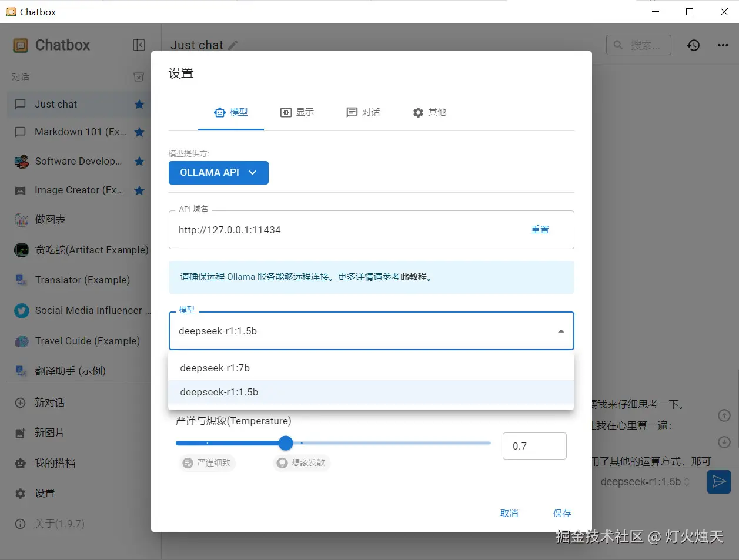Open the OLLAMA API provider dropdown
Viewport: 739px width, 560px height.
[x=218, y=173]
